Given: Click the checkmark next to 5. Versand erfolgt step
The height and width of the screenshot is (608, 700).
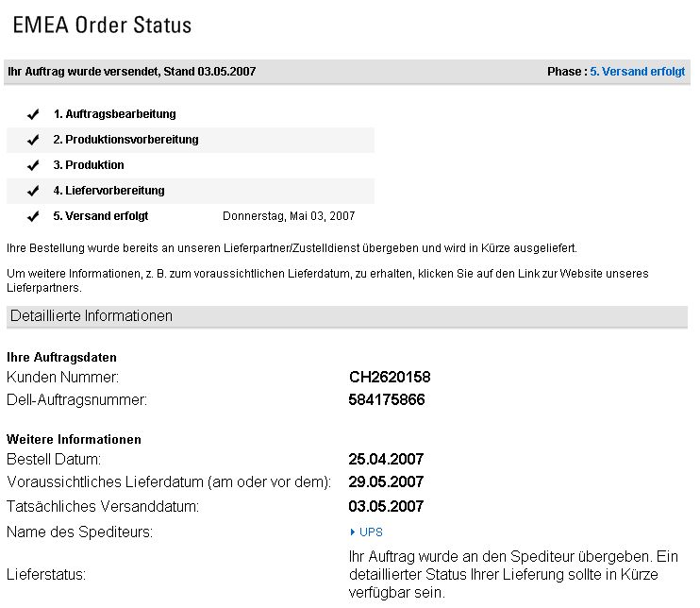Looking at the screenshot, I should pos(33,216).
